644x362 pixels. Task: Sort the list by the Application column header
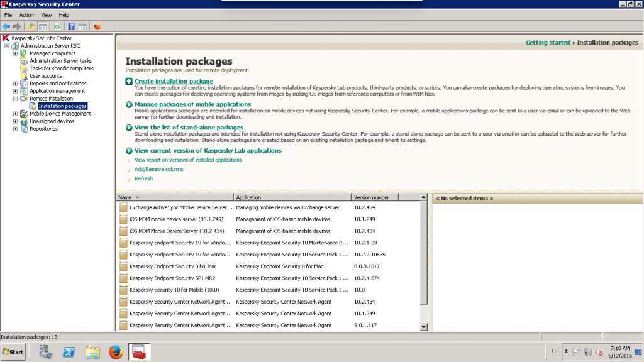(x=292, y=197)
